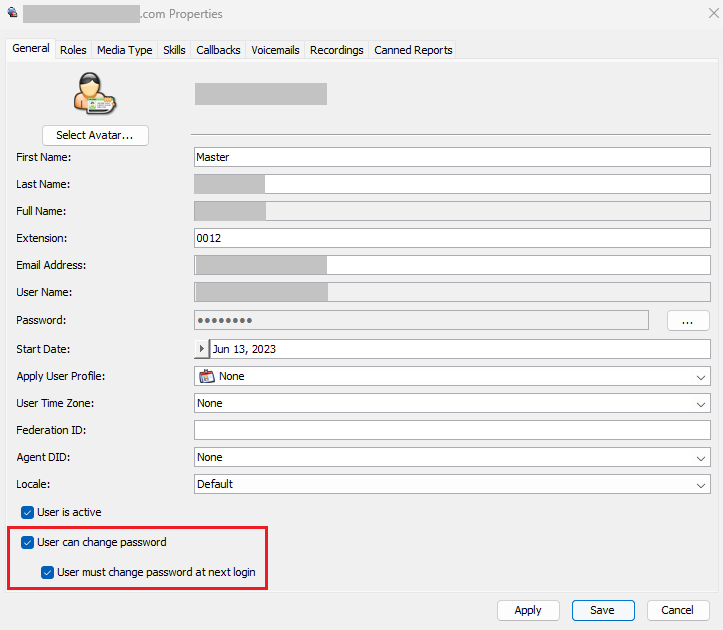Viewport: 723px width, 630px height.
Task: Click the Last Name field
Action: (x=452, y=184)
